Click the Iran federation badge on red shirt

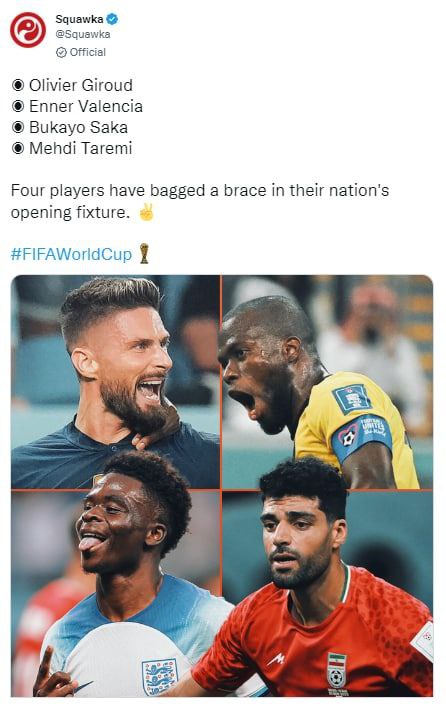click(336, 673)
